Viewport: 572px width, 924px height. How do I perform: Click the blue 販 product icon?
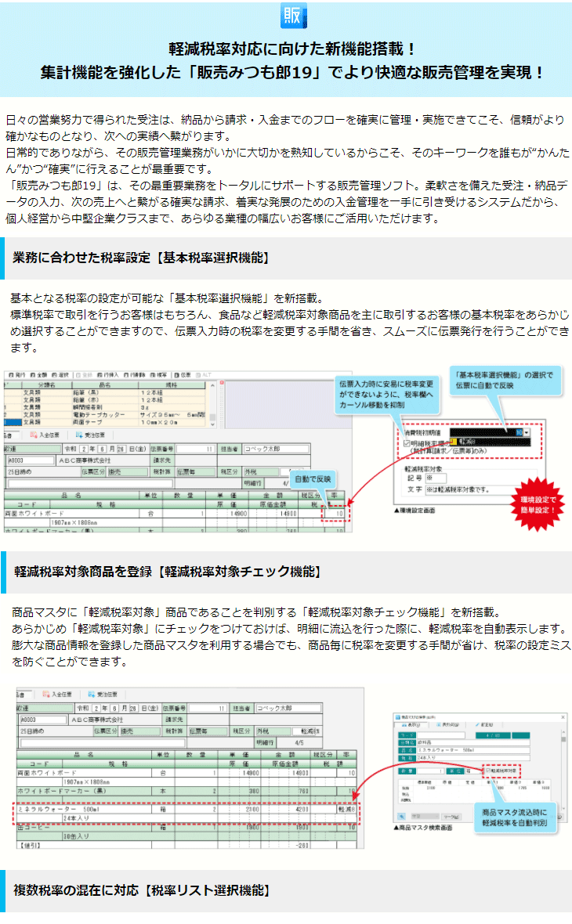(x=293, y=16)
